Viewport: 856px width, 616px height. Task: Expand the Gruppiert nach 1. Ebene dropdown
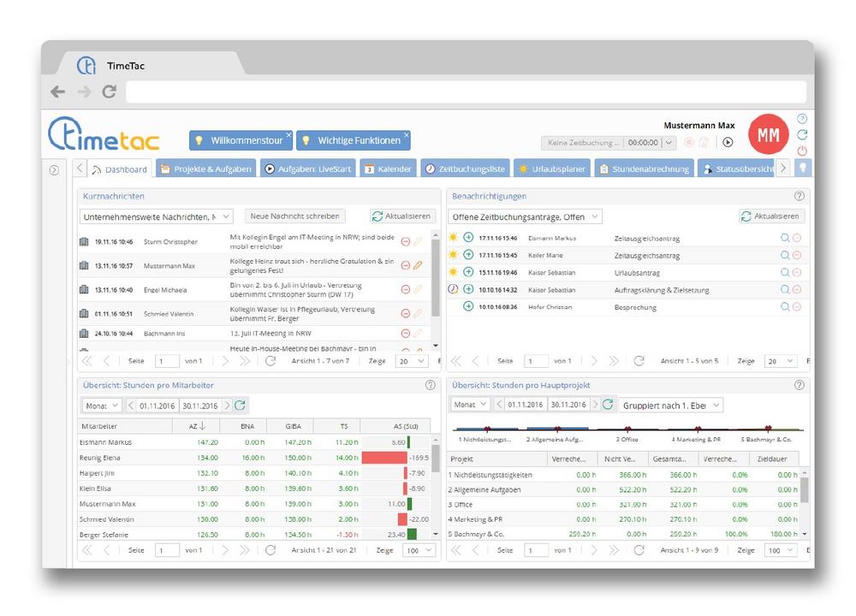672,405
